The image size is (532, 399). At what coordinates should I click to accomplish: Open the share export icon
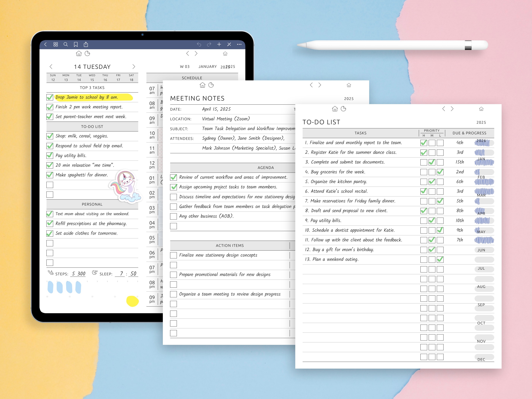coord(86,44)
